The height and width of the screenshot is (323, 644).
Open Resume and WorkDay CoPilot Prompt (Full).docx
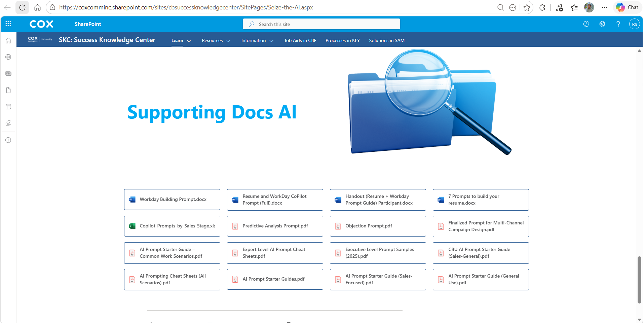pyautogui.click(x=275, y=200)
